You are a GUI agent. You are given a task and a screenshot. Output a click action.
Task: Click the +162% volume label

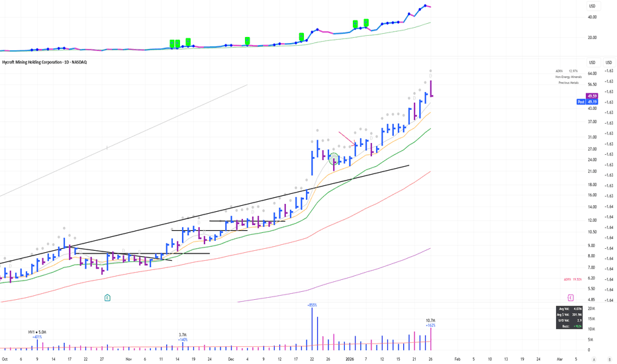point(430,326)
